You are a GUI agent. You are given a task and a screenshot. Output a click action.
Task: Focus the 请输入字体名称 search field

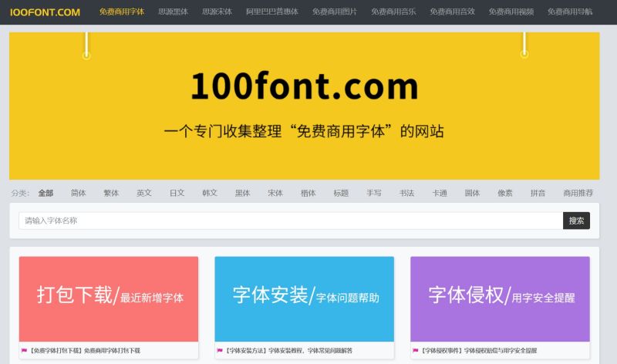point(291,221)
